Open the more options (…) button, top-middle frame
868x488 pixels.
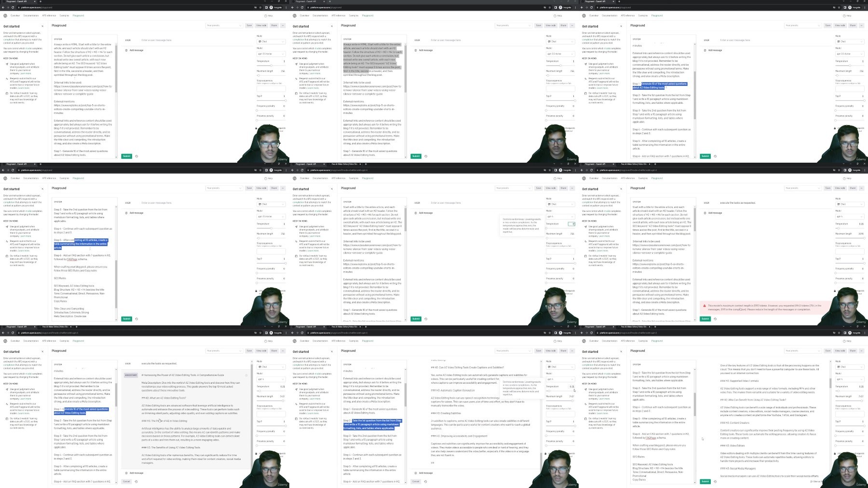(572, 26)
